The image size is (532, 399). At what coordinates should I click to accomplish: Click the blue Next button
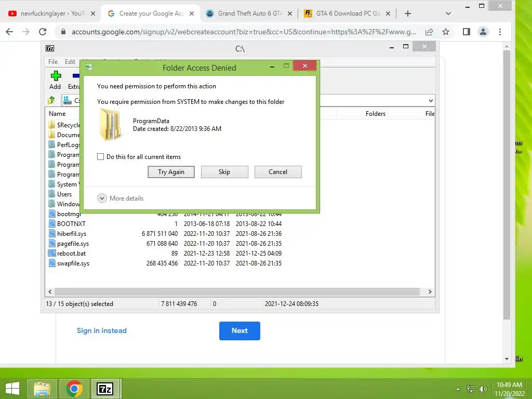(240, 331)
